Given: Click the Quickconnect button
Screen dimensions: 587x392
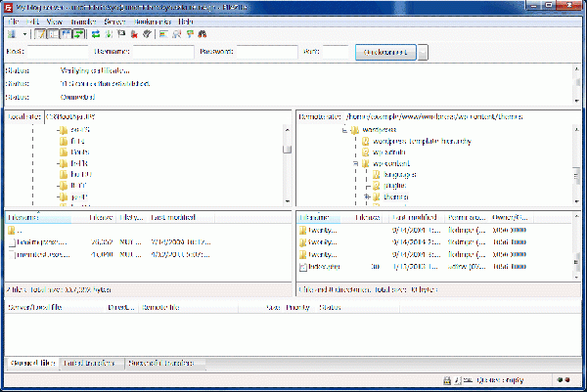Looking at the screenshot, I should point(385,53).
